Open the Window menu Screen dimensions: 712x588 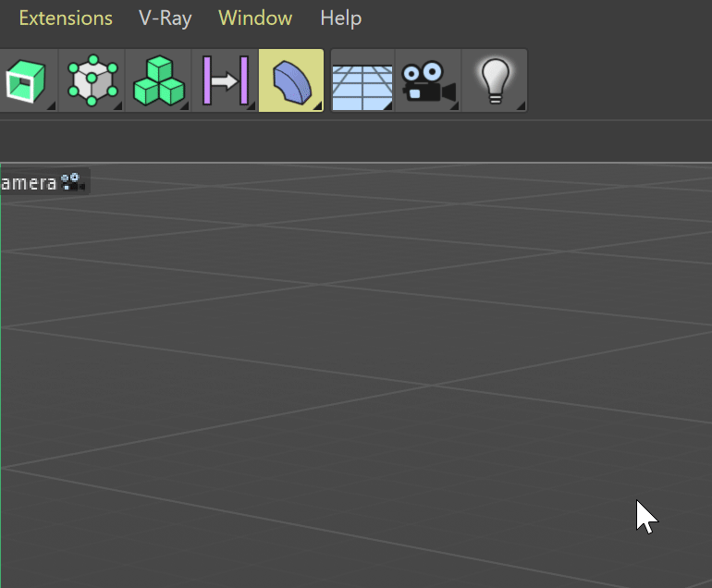point(255,18)
